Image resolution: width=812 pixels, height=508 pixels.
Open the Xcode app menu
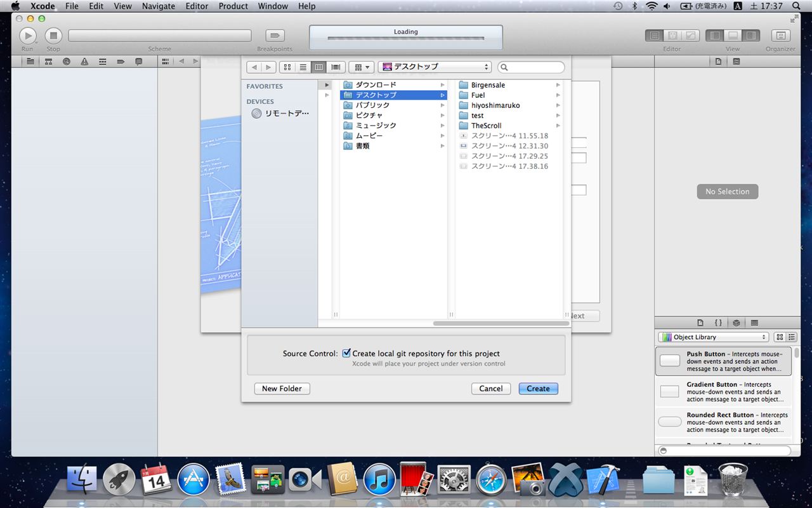click(x=43, y=6)
